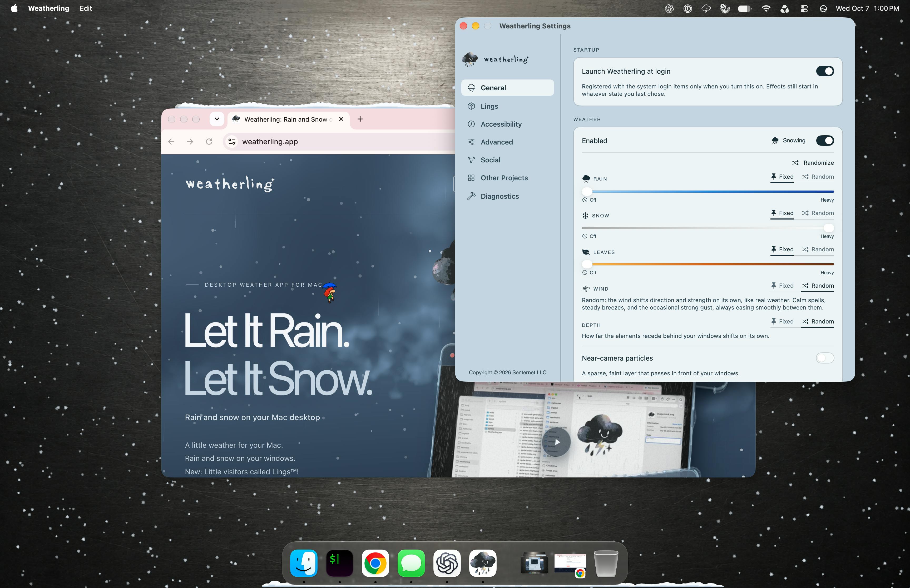Disable Launch Weatherling at login

coord(825,71)
